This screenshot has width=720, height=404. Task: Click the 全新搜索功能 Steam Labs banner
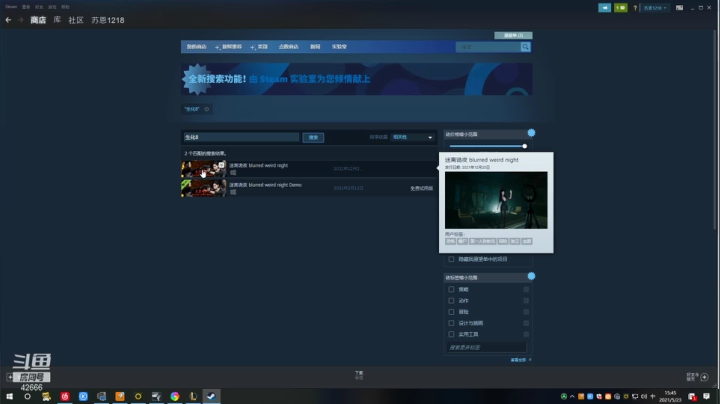tap(357, 79)
